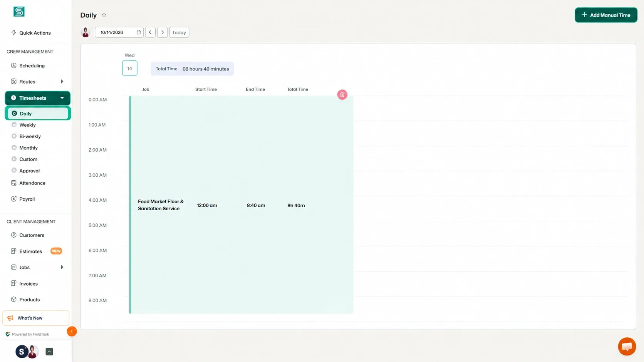This screenshot has width=644, height=362.
Task: Jump to Today
Action: (179, 32)
